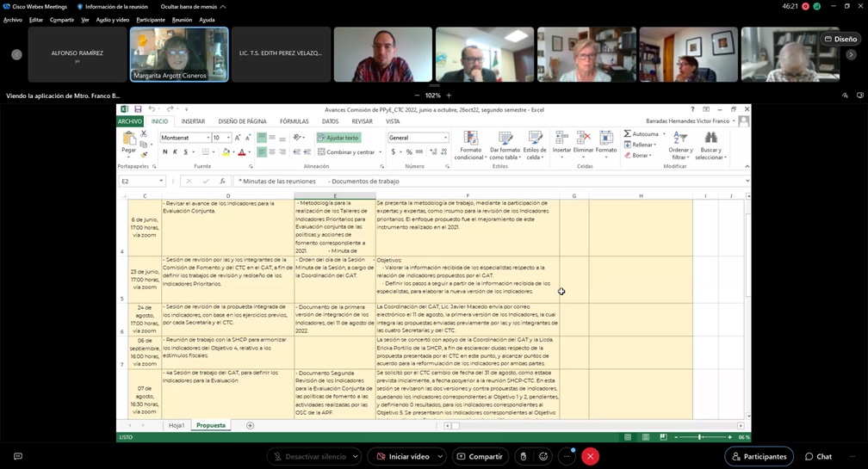Viewport: 868px width, 469px height.
Task: Toggle Desactivar silencio microphone button
Action: point(309,456)
